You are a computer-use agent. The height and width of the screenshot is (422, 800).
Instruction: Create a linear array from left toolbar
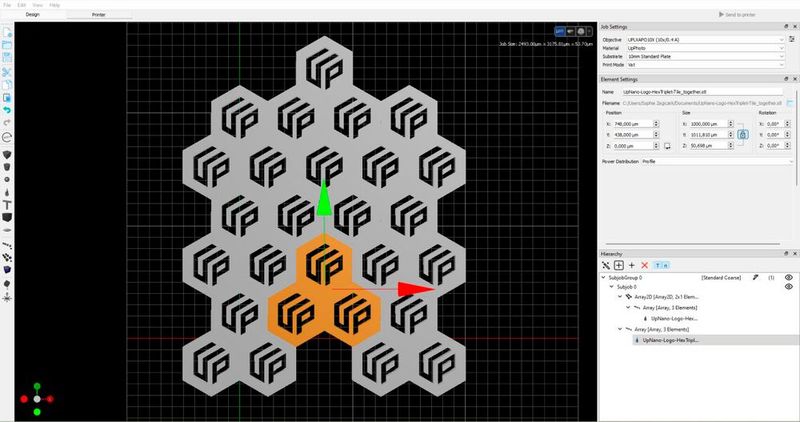7,245
